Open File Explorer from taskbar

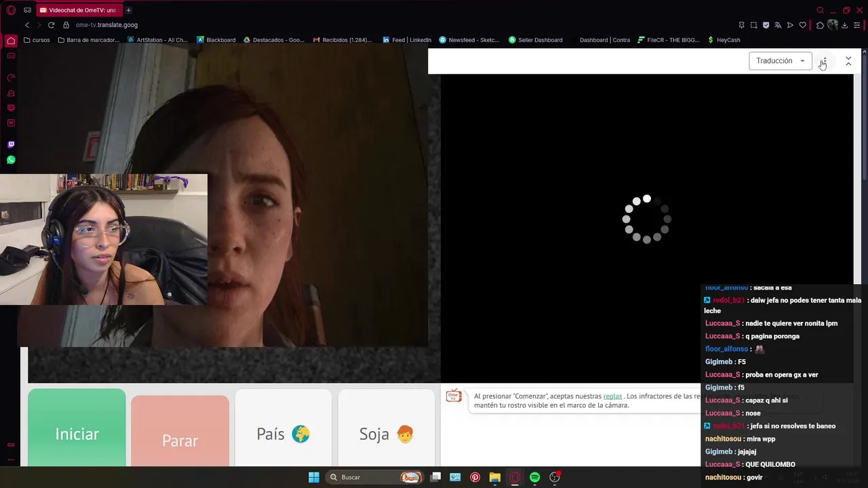click(495, 477)
